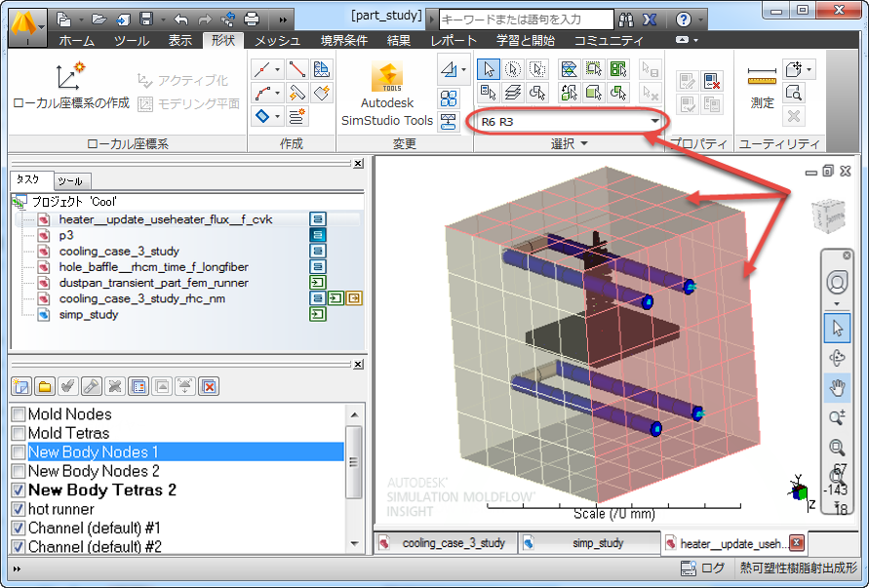The image size is (869, 588).
Task: Open the 結果 ribbon tab
Action: pos(399,40)
